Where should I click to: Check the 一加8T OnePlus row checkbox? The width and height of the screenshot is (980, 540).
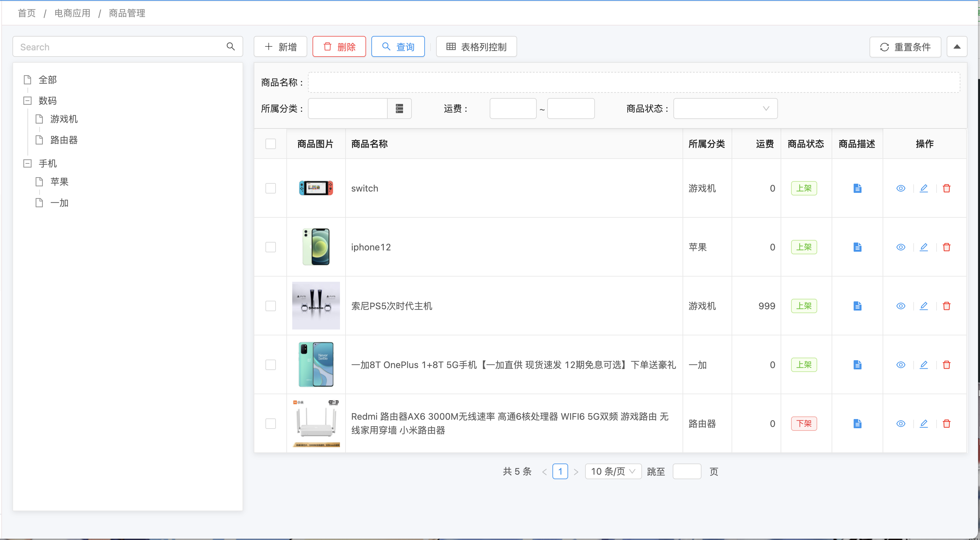coord(270,365)
